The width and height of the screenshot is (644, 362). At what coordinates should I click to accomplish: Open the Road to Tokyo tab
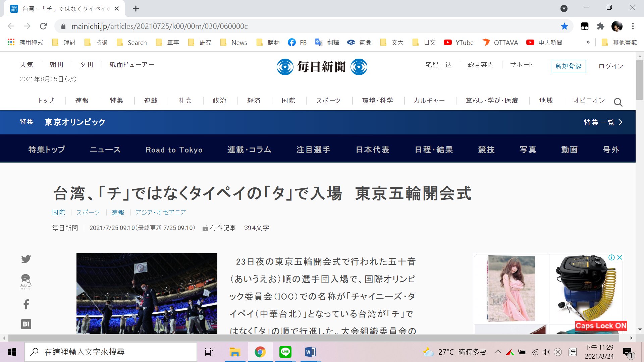(174, 149)
